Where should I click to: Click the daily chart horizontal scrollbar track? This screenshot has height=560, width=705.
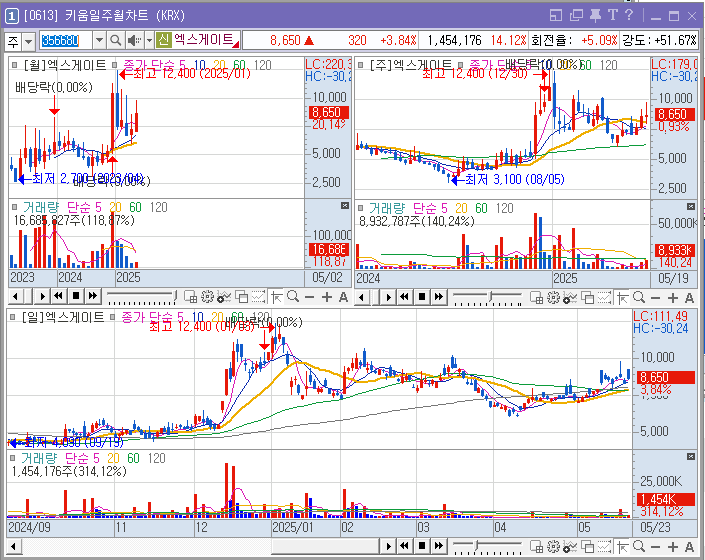click(201, 547)
